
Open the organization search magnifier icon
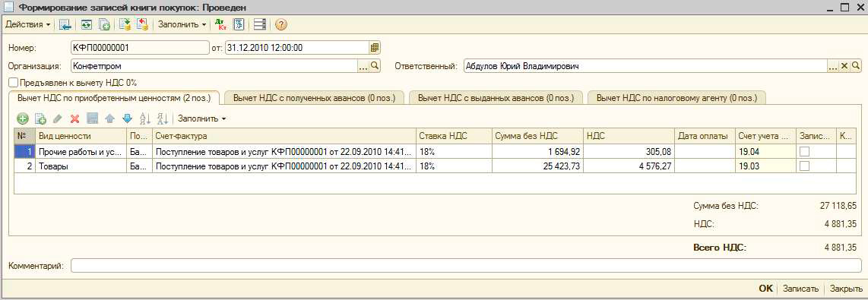point(375,66)
